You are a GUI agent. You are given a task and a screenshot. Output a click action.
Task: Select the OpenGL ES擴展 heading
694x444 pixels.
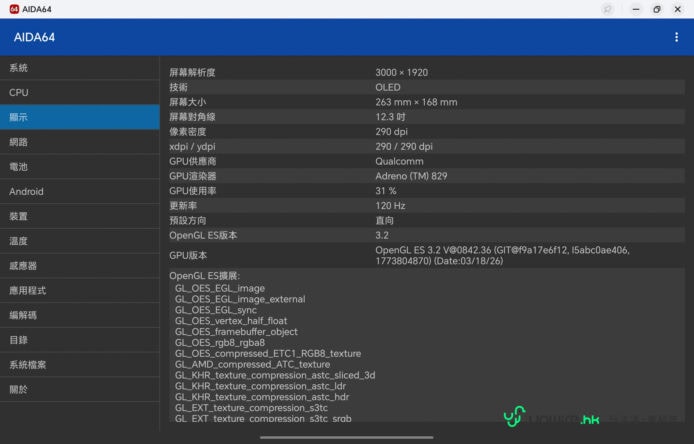204,276
